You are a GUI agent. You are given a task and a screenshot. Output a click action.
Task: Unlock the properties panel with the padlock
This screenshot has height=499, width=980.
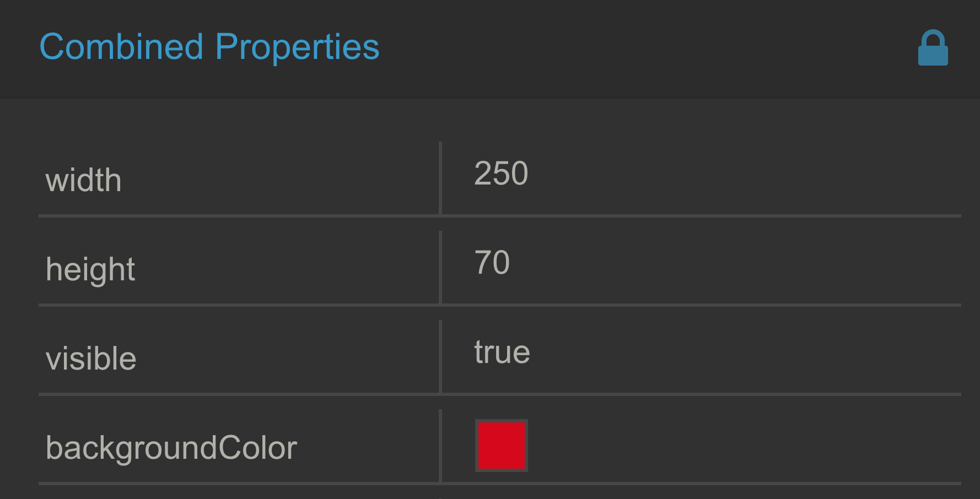(933, 47)
